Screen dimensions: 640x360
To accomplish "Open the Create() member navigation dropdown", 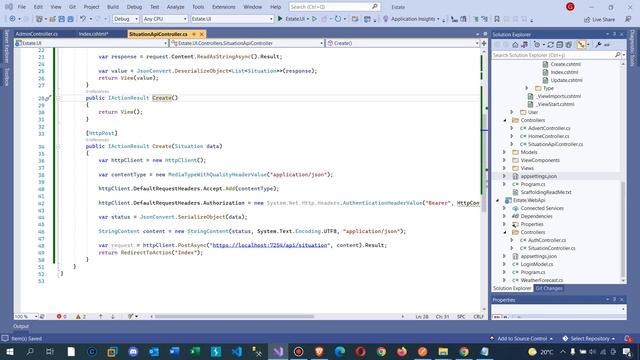I will click(403, 43).
